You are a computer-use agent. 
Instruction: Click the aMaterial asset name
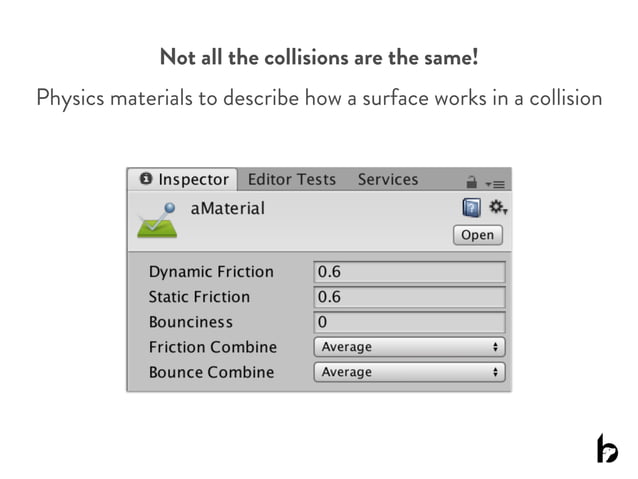[227, 209]
